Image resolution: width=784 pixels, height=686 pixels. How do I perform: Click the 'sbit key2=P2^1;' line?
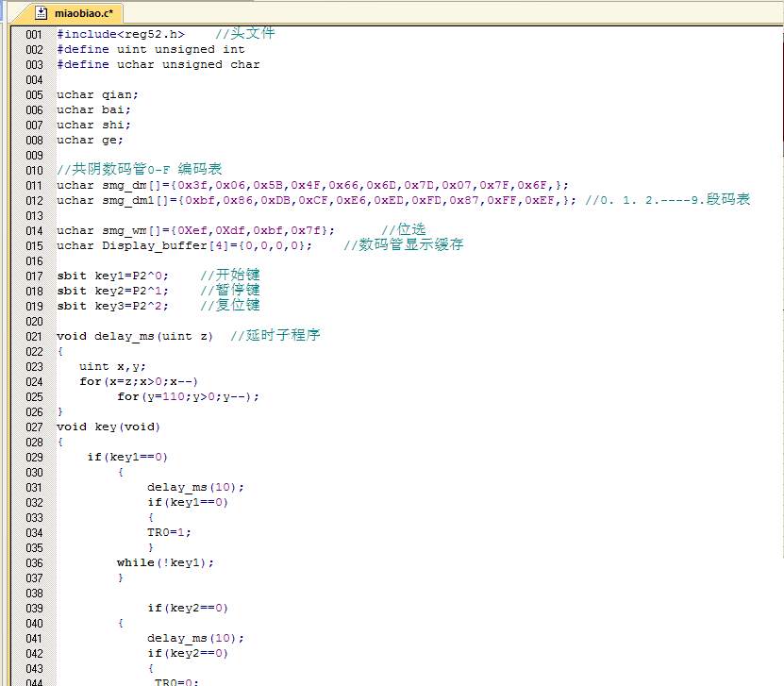(112, 291)
